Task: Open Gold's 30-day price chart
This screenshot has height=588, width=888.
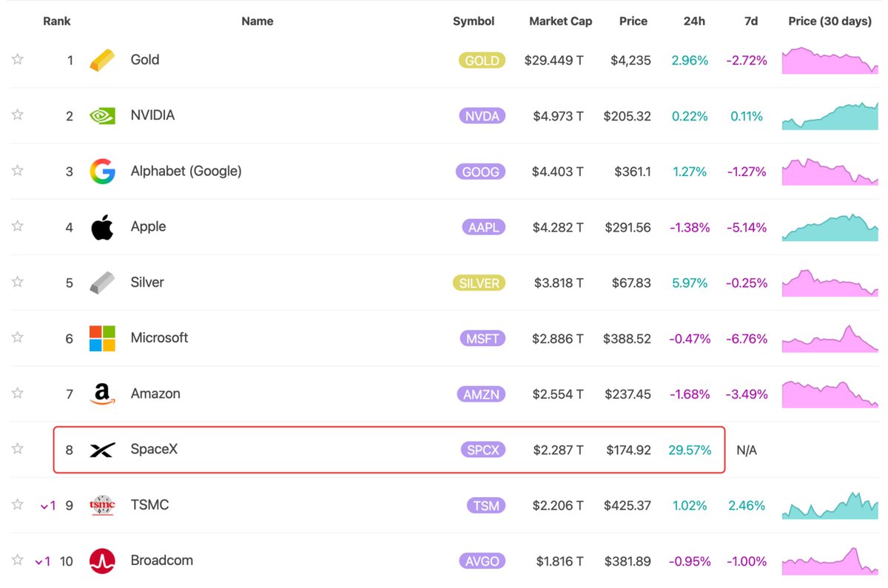Action: tap(830, 61)
